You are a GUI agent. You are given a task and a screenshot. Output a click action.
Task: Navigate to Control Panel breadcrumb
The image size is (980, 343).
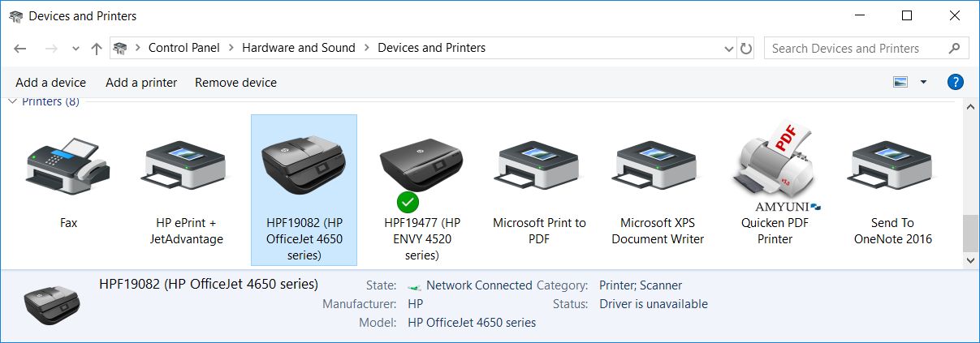(x=184, y=48)
